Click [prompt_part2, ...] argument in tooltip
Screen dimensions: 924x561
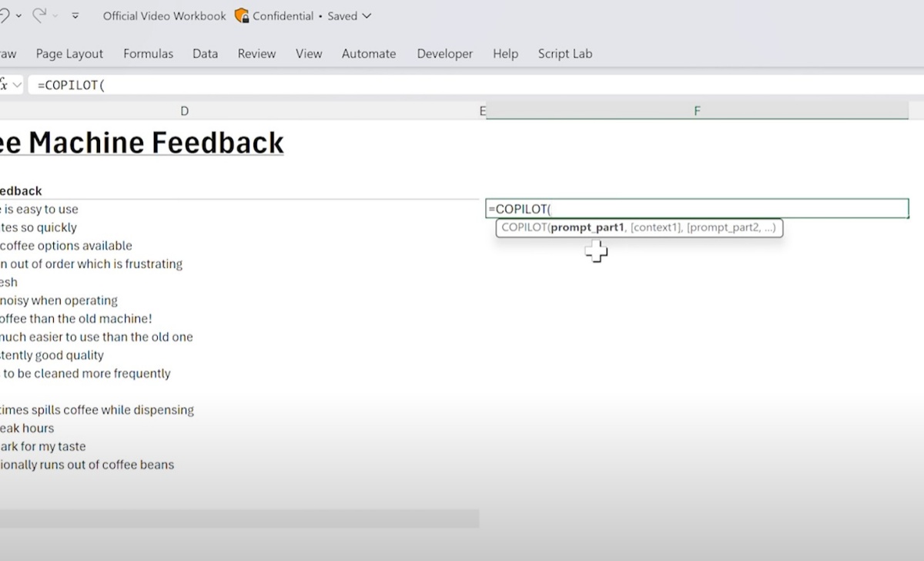[x=731, y=227]
